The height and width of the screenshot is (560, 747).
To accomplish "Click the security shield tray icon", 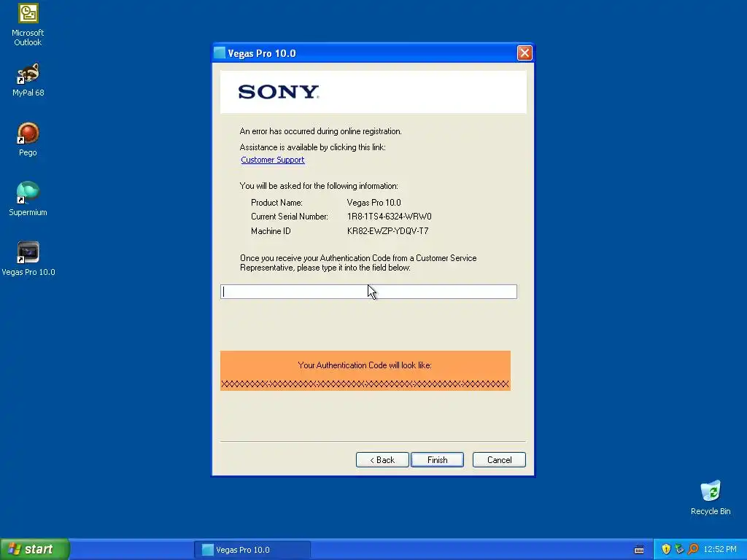I will [666, 549].
